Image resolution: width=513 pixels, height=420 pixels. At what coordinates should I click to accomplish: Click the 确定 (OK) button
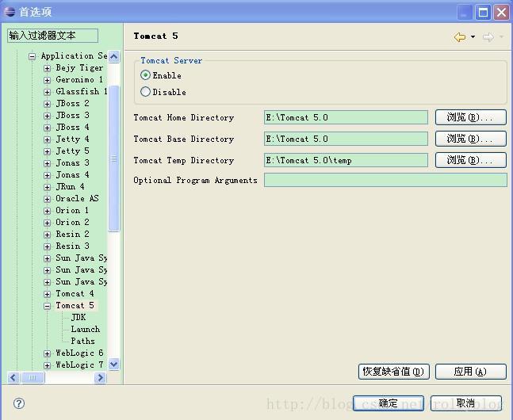389,403
